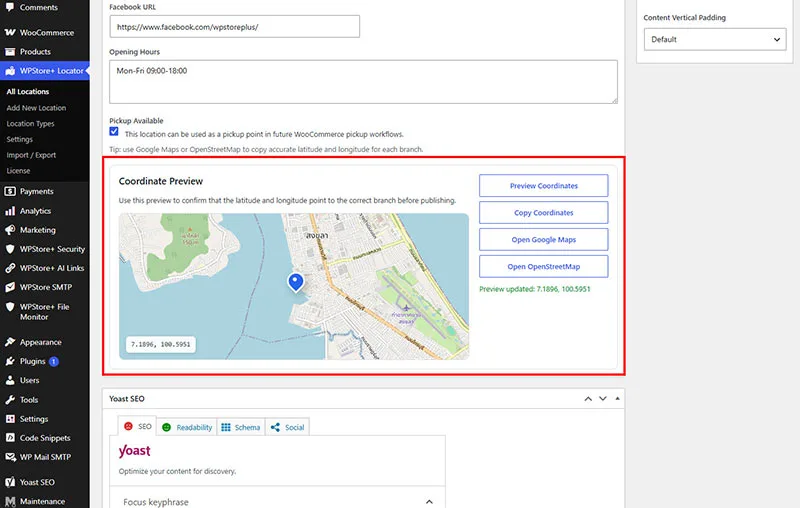This screenshot has height=508, width=800.
Task: Click the Coordinate Preview heading
Action: [x=161, y=181]
